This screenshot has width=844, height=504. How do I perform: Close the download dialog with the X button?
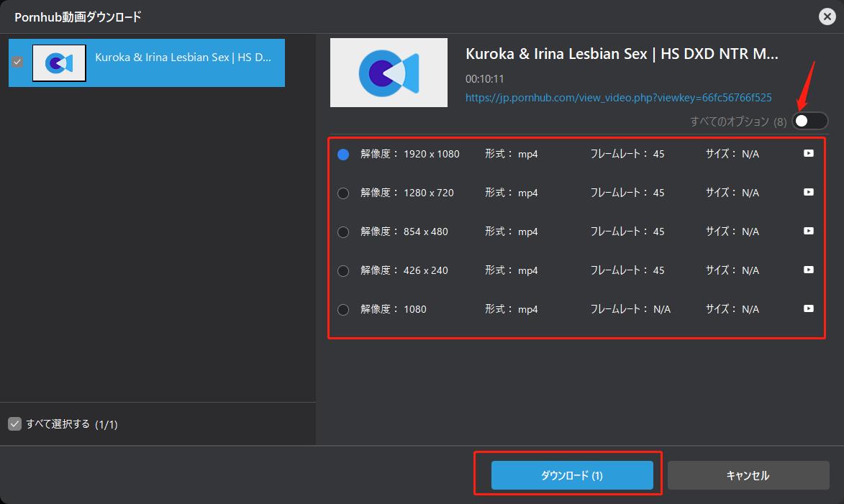[827, 17]
